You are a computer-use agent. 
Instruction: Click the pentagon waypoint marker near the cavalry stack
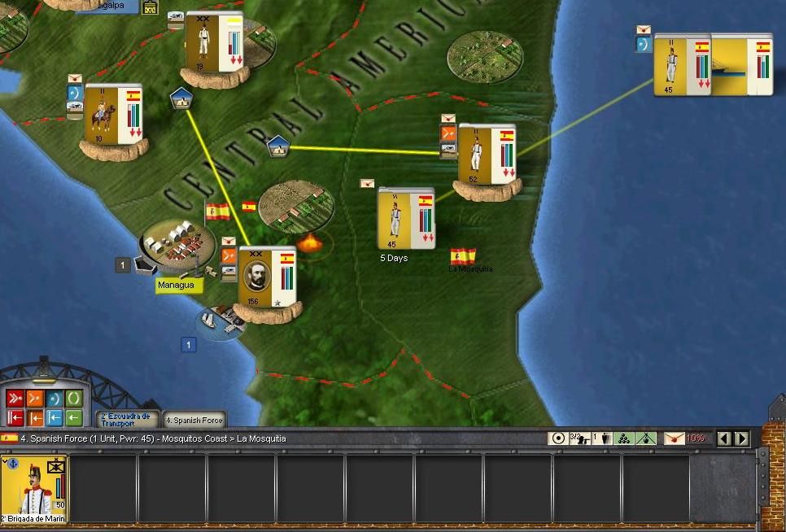click(x=181, y=98)
